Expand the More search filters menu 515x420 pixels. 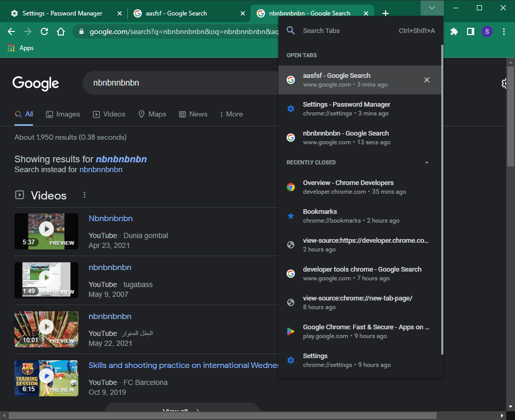coord(231,114)
